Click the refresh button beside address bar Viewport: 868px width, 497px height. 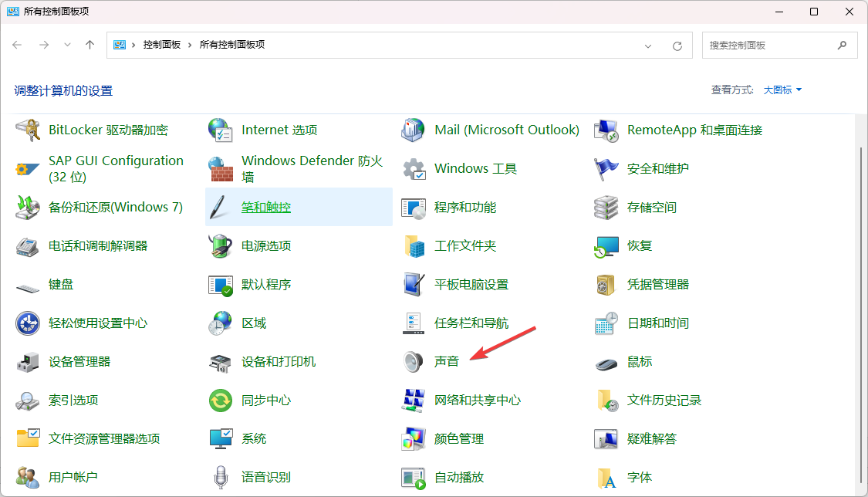[677, 46]
